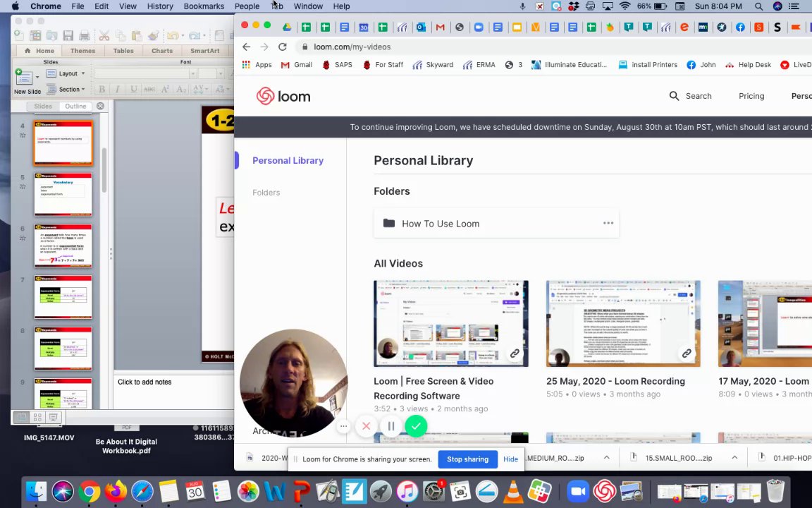Select slide 6 thumbnail in PowerPoint
The image size is (812, 508).
pyautogui.click(x=63, y=246)
